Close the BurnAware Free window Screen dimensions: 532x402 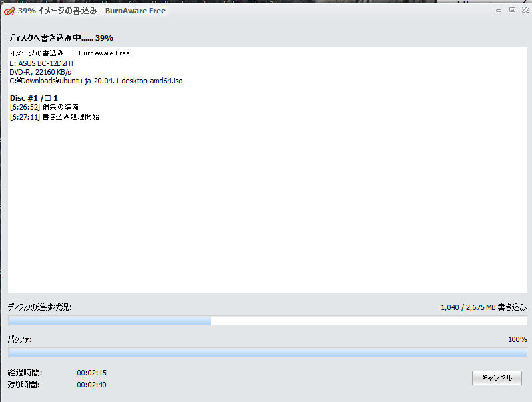coord(525,10)
